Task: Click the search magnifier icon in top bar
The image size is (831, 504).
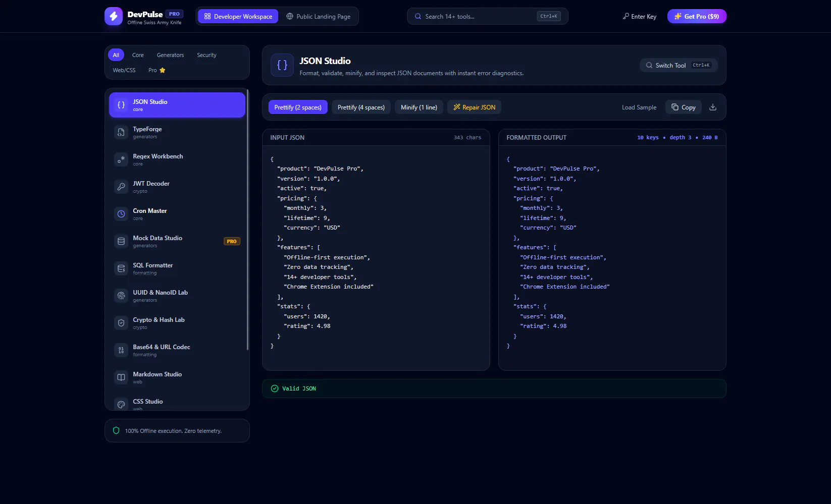Action: click(x=418, y=16)
